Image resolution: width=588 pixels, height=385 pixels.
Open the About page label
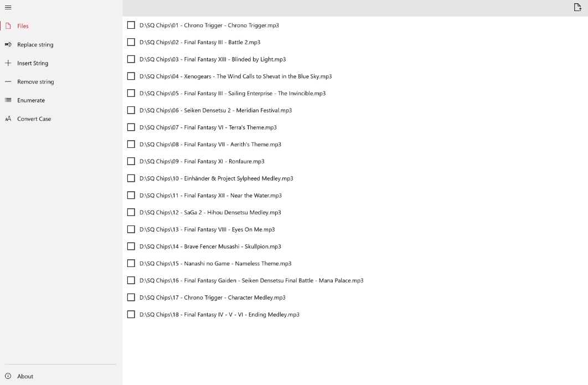coord(25,376)
